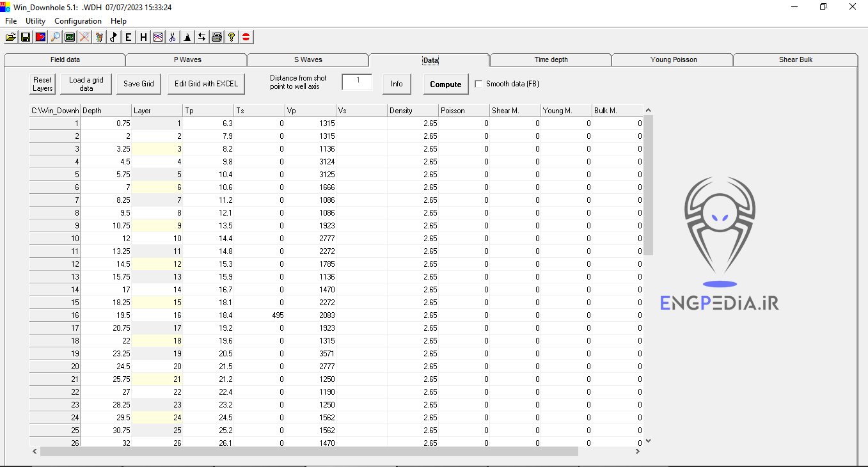Click the Reset Layers button
The width and height of the screenshot is (868, 467).
[x=43, y=84]
